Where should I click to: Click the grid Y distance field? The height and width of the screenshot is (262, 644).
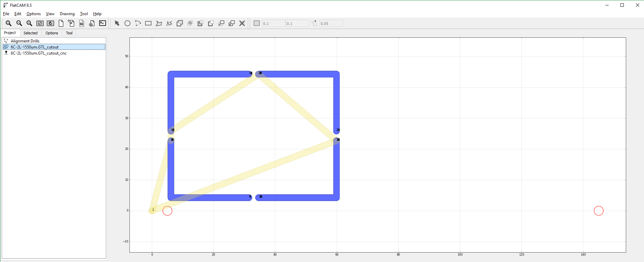click(x=297, y=23)
